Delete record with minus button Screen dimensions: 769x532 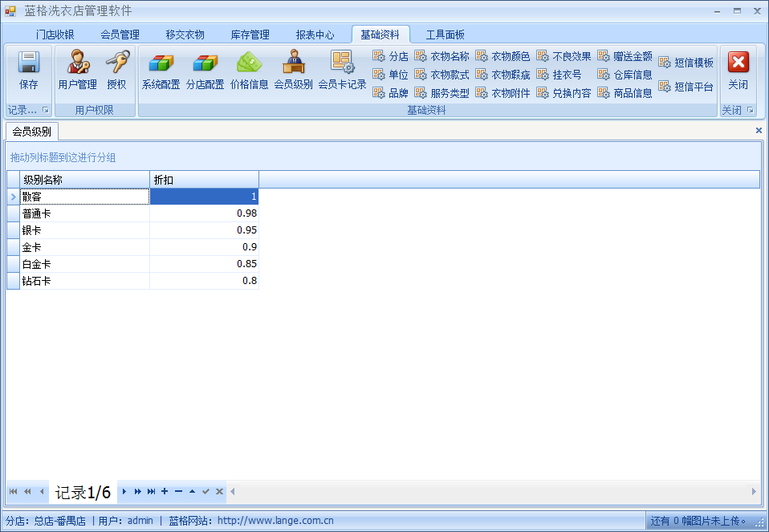tap(178, 491)
